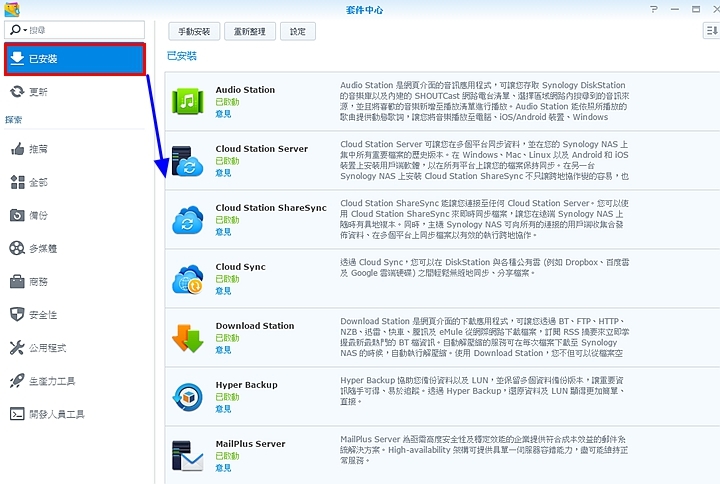
Task: Click the Audio Station app icon
Action: coord(187,101)
